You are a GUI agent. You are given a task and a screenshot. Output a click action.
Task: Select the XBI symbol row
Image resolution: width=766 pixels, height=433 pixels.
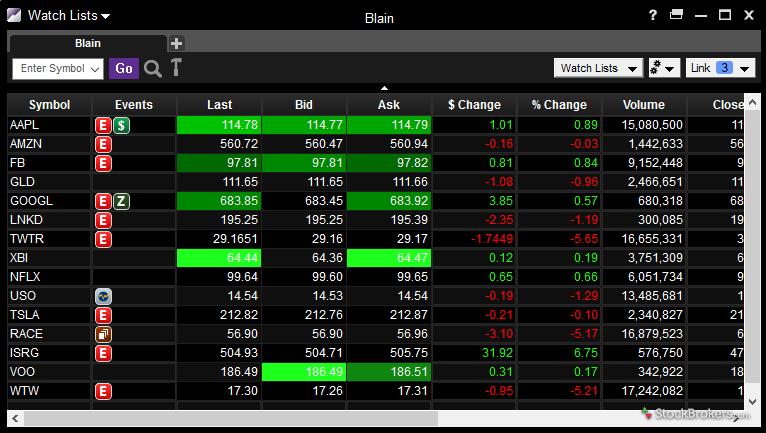(376, 258)
